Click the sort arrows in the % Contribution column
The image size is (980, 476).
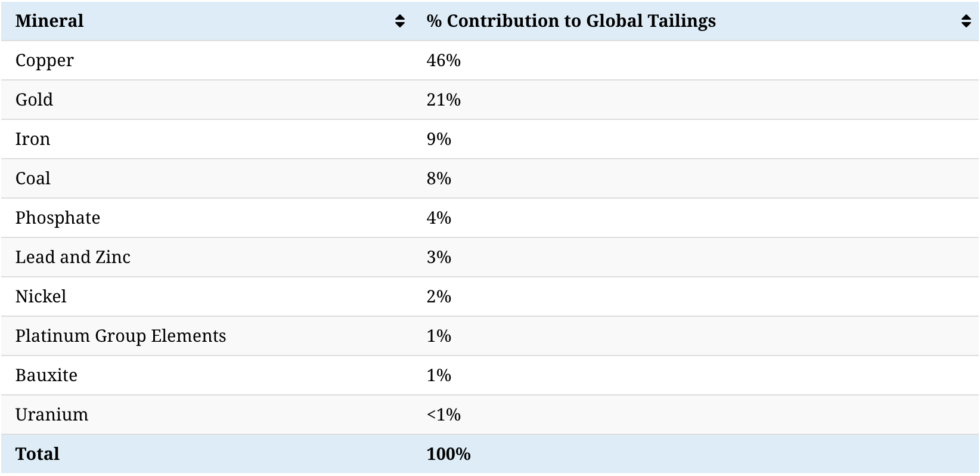coord(966,21)
